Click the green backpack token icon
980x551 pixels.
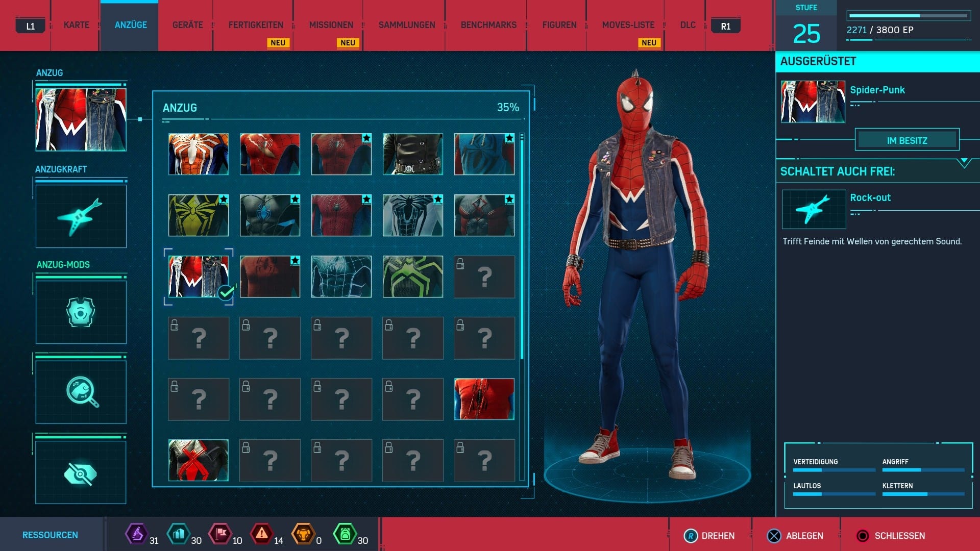click(345, 534)
